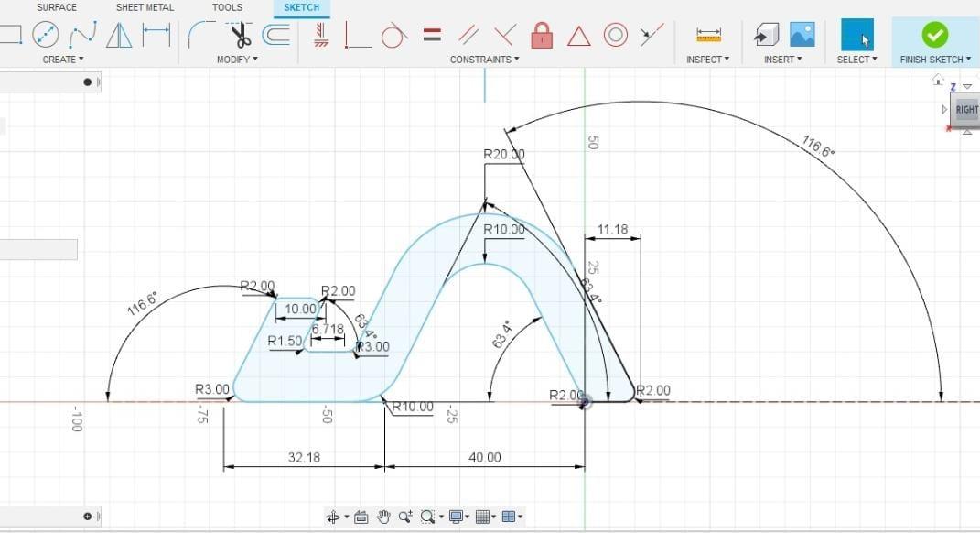Expand the Viewports dropdown arrow
Screen dimensions: 980x533
coord(520,517)
